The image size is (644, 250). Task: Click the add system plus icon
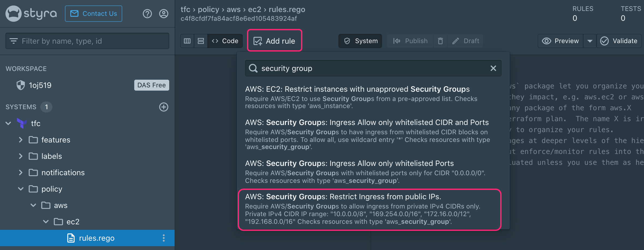(164, 107)
